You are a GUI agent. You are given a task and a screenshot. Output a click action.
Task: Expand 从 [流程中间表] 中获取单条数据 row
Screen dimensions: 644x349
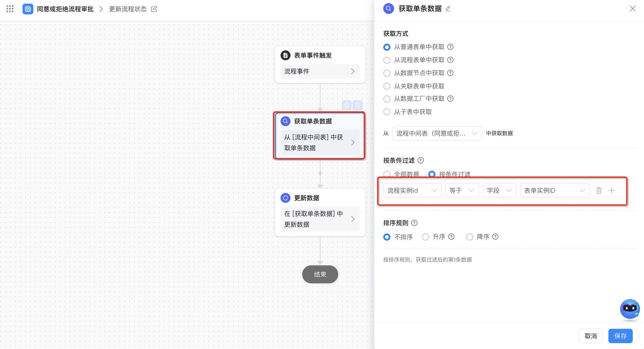point(320,143)
